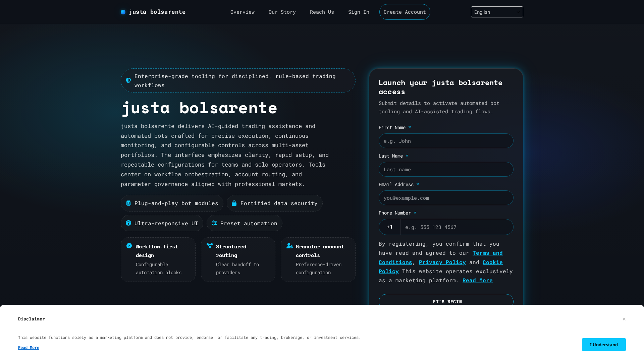
Task: Click the Ultra-responsive UI chip
Action: pyautogui.click(x=162, y=223)
